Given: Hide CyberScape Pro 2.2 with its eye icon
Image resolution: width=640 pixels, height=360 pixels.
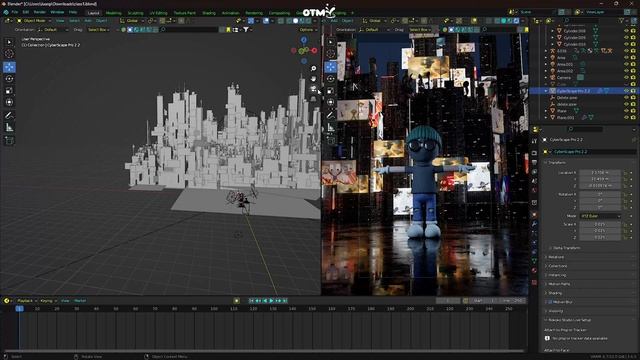Looking at the screenshot, I should 627,91.
